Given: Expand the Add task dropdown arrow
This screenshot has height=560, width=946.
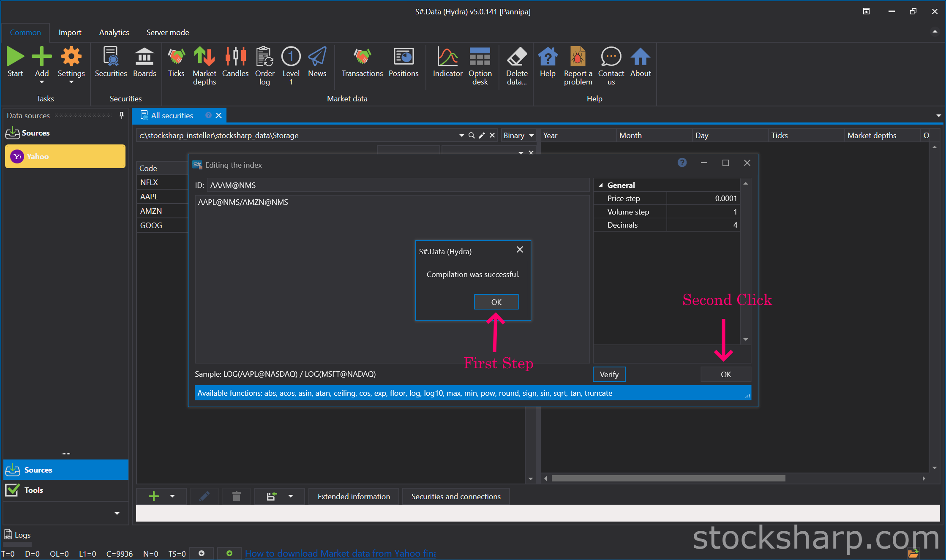Looking at the screenshot, I should pyautogui.click(x=42, y=82).
